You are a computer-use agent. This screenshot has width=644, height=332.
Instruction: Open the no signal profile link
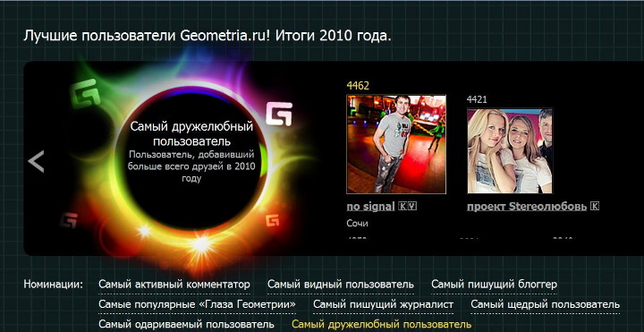tap(370, 207)
